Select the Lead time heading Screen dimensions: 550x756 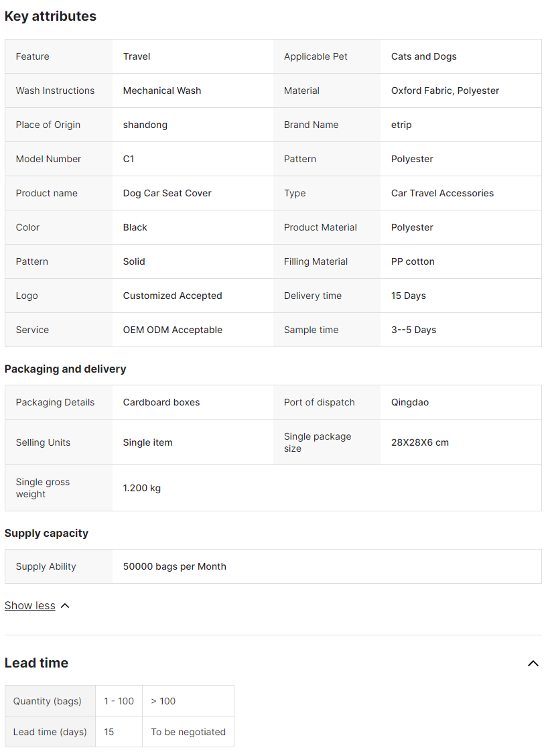click(36, 663)
